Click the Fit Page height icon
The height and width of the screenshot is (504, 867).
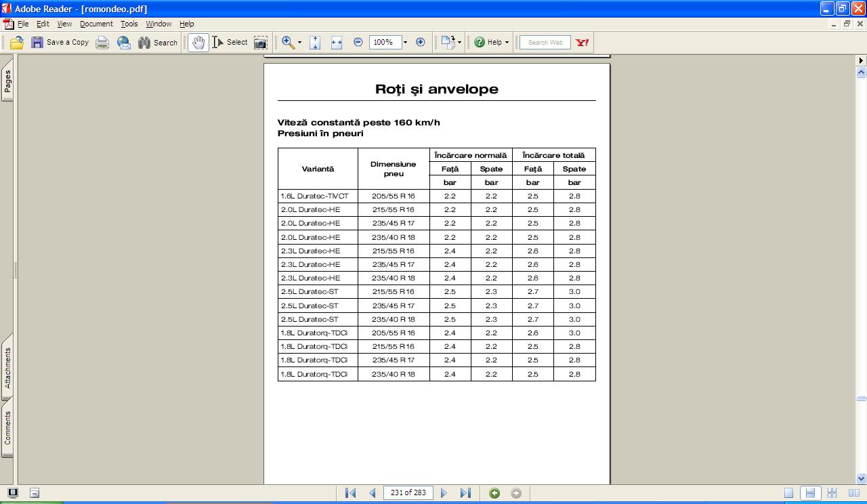tap(315, 42)
